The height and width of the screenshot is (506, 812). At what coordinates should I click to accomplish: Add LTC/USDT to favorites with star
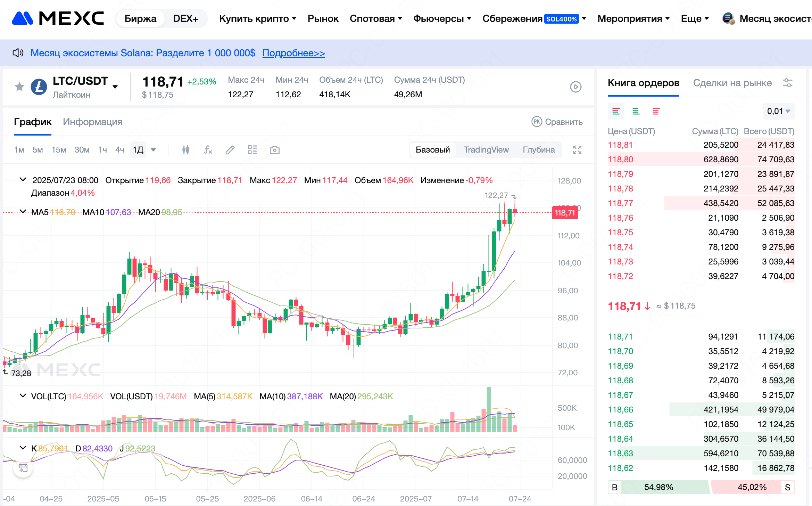point(19,87)
